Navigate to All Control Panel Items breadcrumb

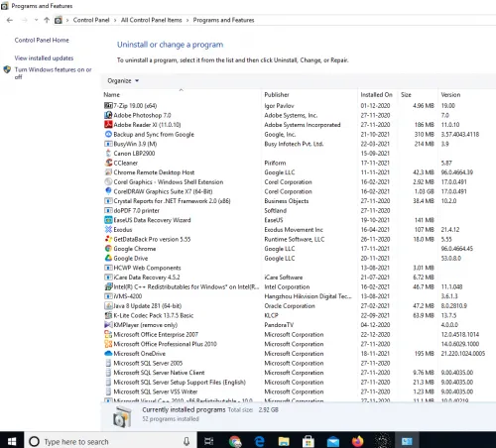coord(152,20)
